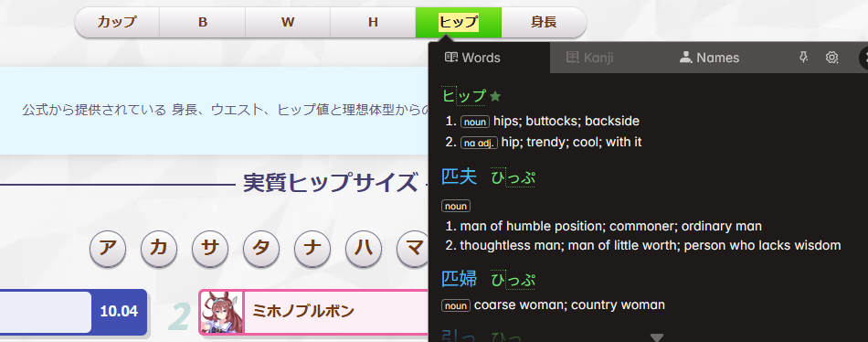Click the 実質ヒップサイズ heading

pos(331,183)
